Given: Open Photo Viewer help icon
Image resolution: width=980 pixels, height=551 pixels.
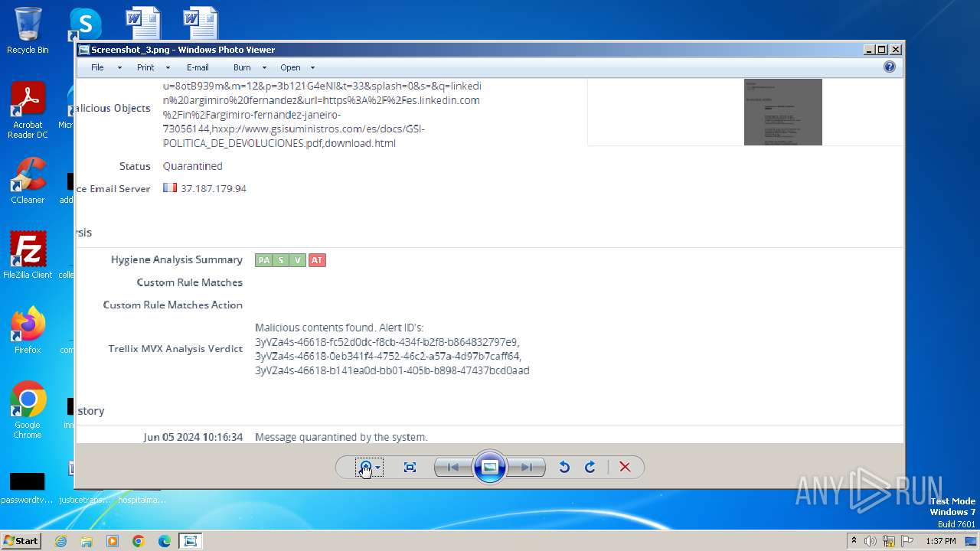Looking at the screenshot, I should [x=889, y=67].
